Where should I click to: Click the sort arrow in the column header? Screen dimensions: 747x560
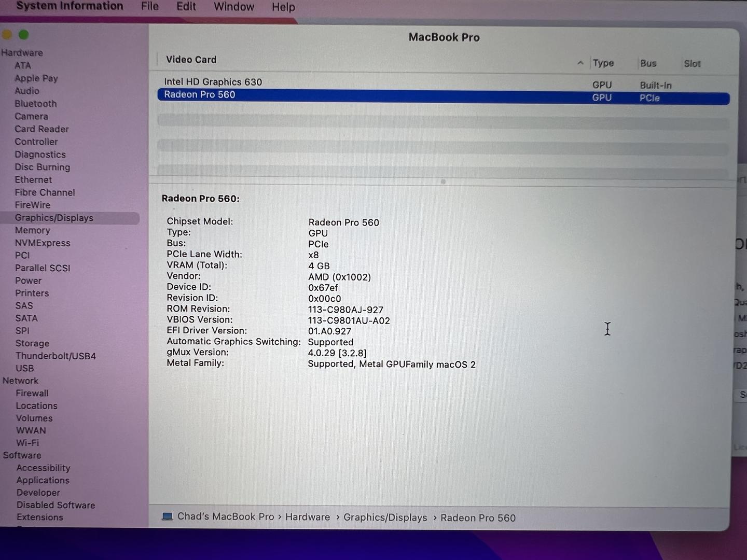580,63
